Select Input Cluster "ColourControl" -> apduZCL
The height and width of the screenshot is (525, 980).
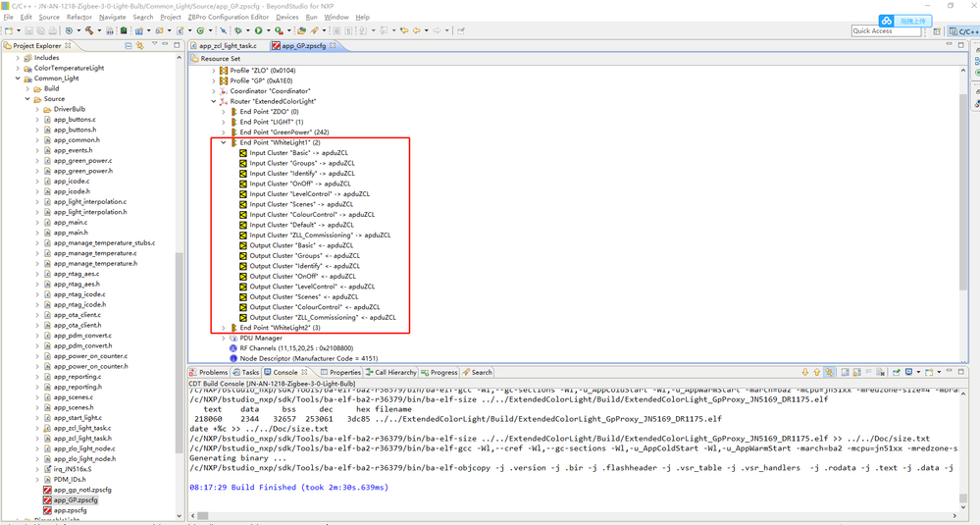pos(307,214)
